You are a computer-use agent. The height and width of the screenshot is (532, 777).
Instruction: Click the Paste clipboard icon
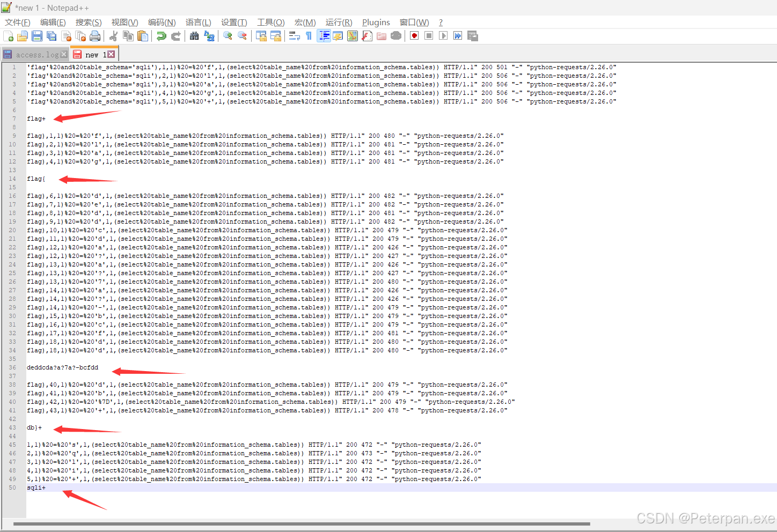pos(143,36)
